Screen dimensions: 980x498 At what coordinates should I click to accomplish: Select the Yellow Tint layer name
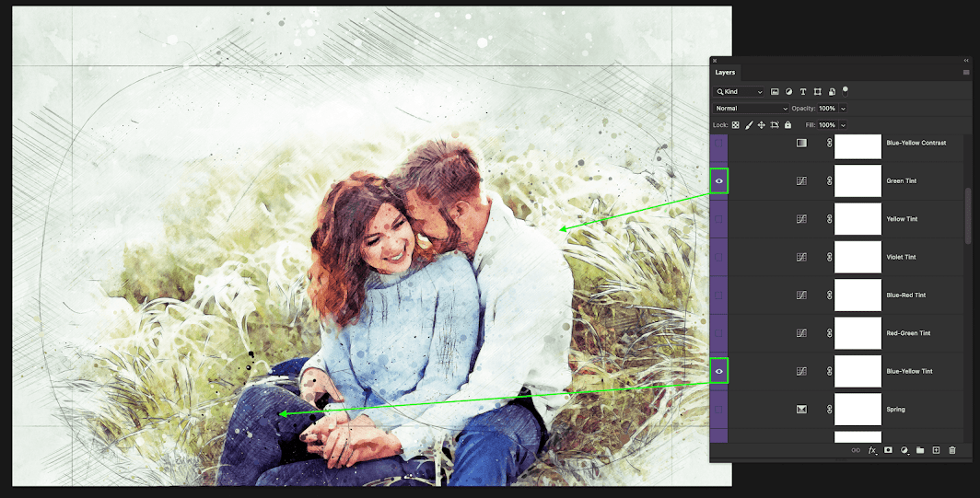click(902, 219)
